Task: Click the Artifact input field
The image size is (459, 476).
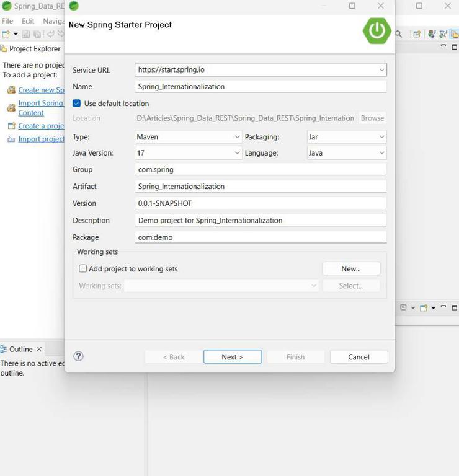Action: [x=261, y=187]
